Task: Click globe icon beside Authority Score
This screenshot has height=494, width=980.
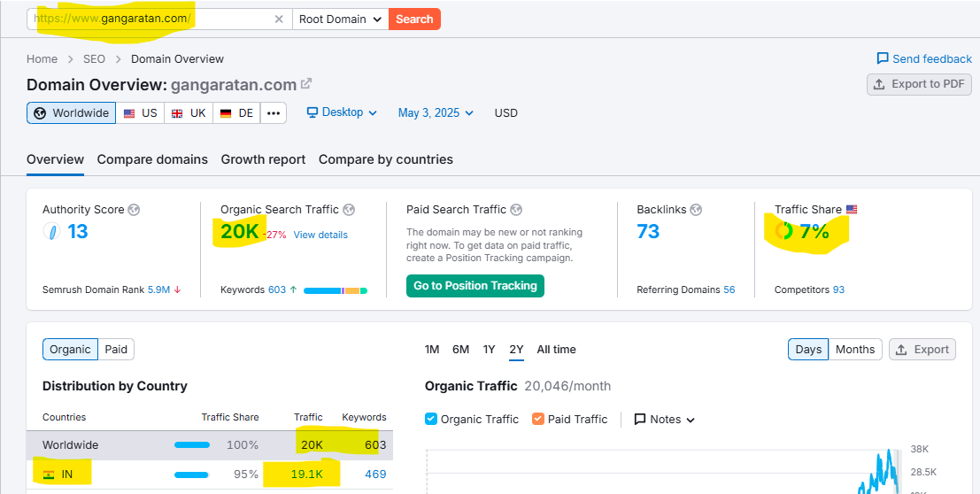Action: point(134,210)
